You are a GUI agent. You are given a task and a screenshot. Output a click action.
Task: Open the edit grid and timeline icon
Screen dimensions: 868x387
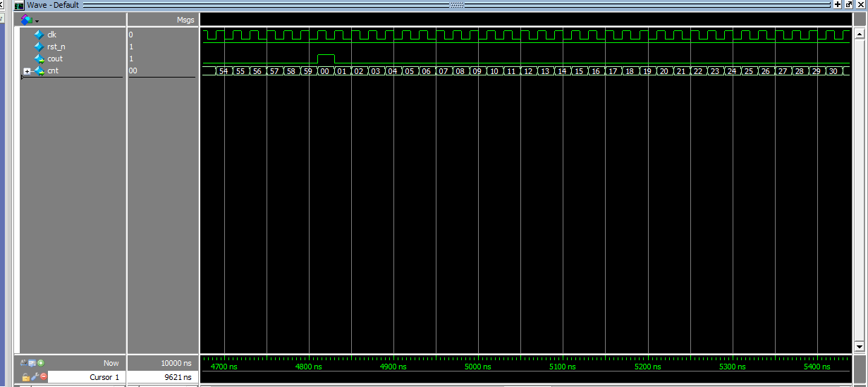[32, 363]
